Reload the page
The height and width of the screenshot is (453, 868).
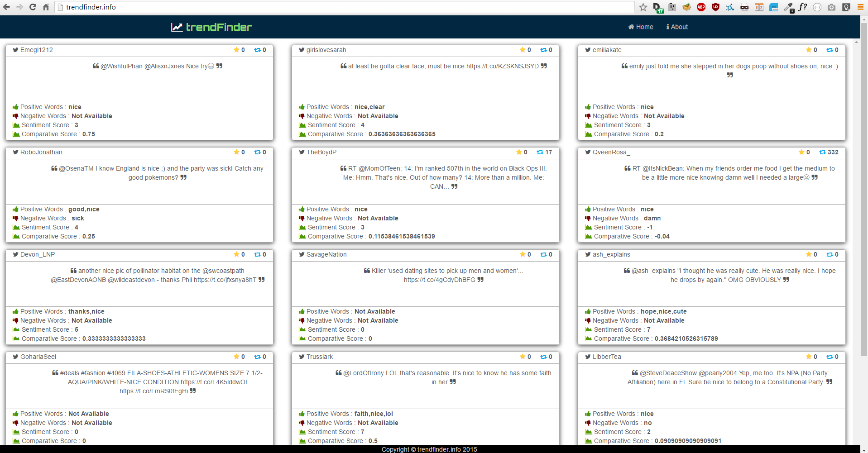[33, 7]
